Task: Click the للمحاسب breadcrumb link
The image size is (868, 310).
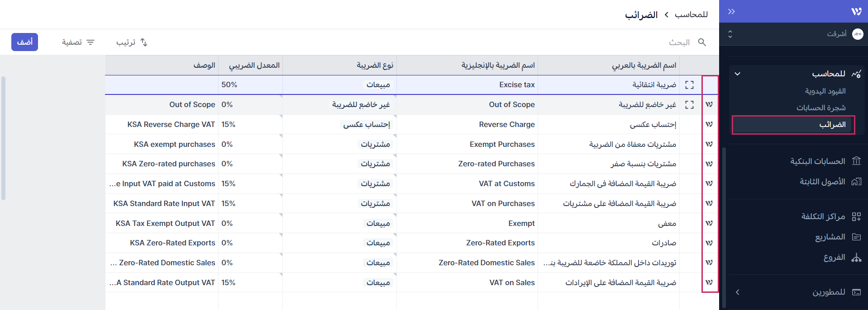Action: [x=691, y=15]
